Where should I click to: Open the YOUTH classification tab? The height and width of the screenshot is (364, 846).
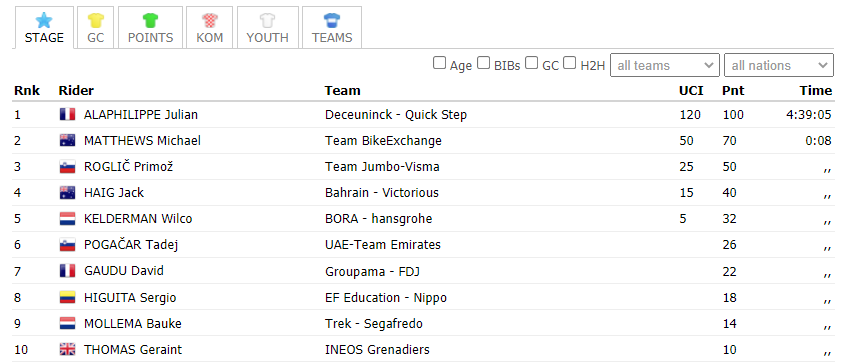(268, 28)
